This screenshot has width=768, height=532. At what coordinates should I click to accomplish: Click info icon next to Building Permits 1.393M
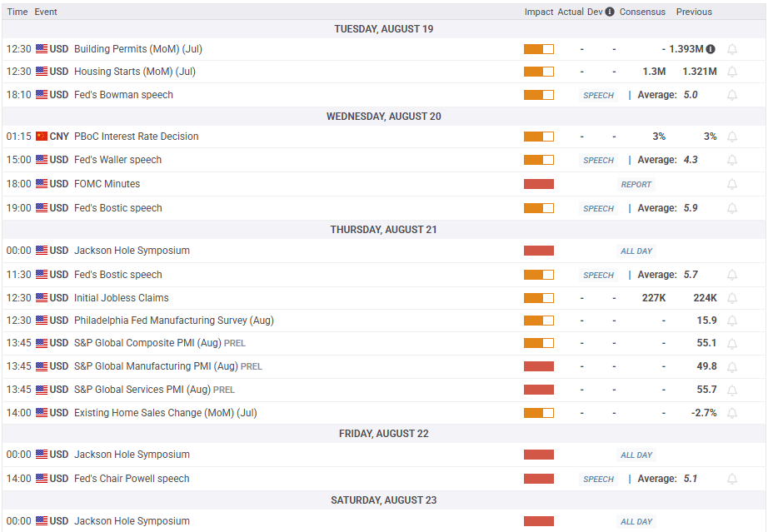pos(711,49)
